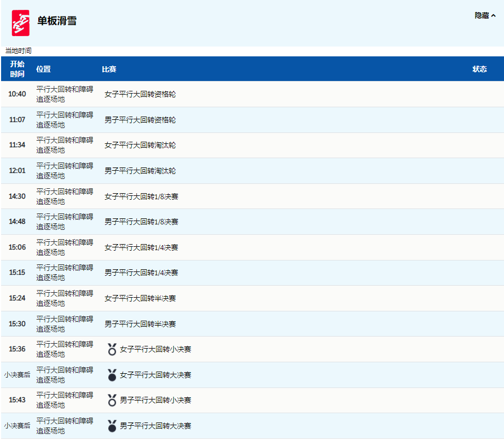Screen dimensions: 504x440
Task: Select 女子平行大回转半决赛 event
Action: [140, 298]
